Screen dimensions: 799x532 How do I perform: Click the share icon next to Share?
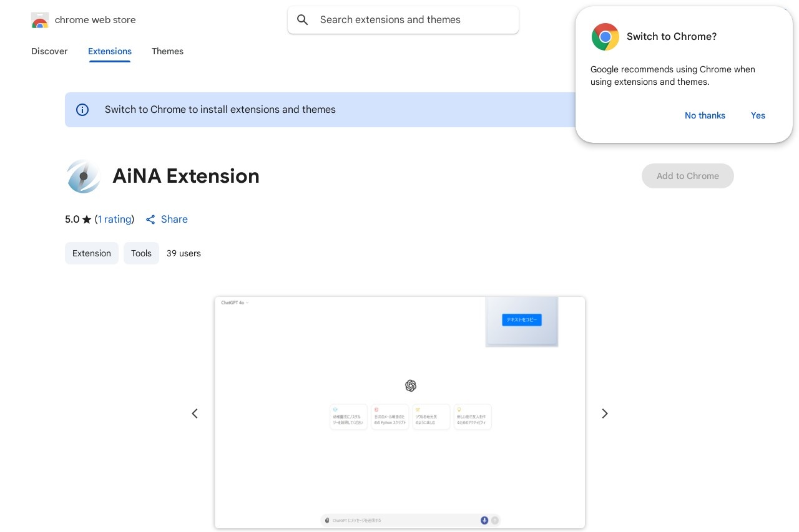pyautogui.click(x=150, y=220)
